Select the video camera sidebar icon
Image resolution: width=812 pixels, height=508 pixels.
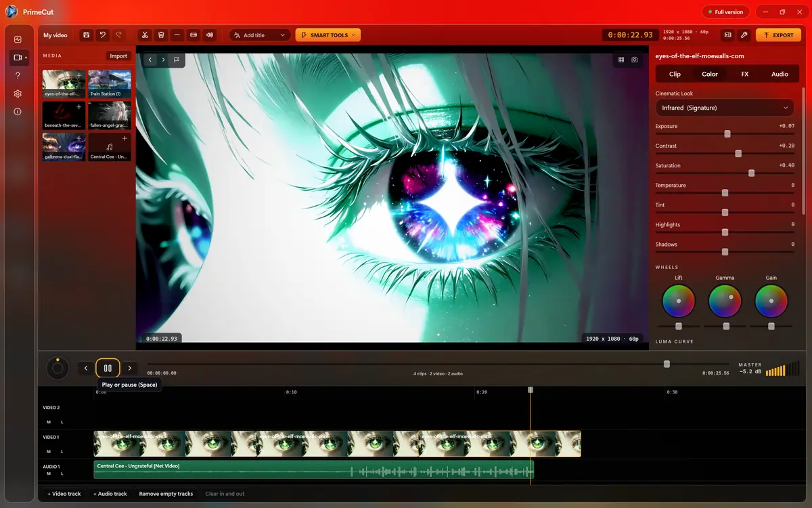click(x=18, y=58)
